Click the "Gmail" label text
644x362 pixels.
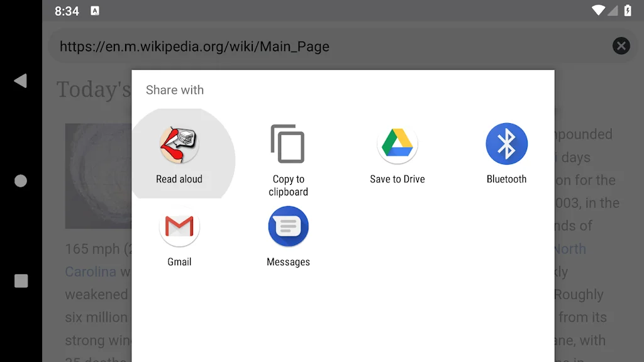pos(179,262)
